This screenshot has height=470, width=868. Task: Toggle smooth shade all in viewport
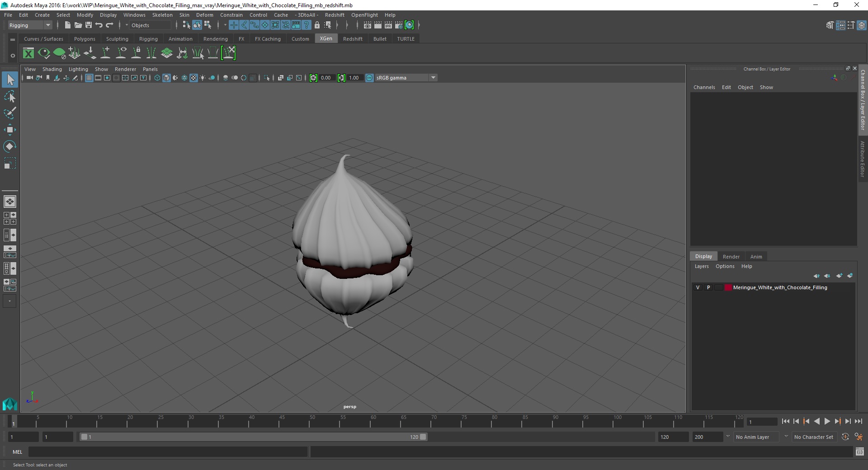[166, 78]
